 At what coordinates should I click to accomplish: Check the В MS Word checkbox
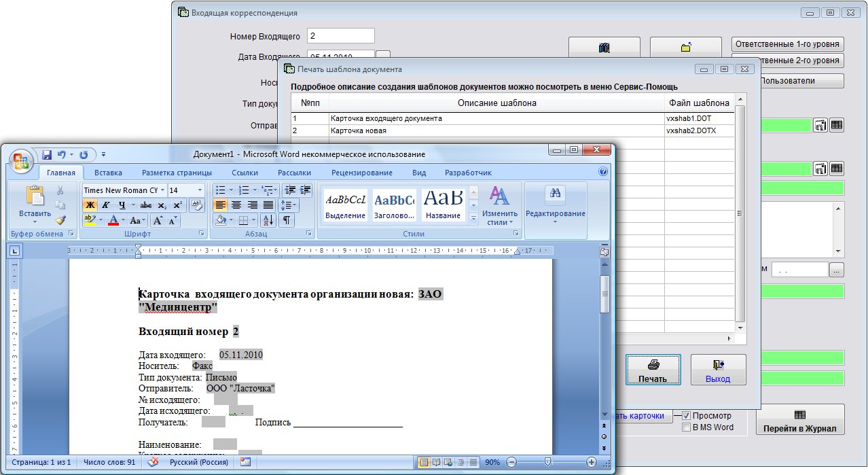click(x=687, y=427)
